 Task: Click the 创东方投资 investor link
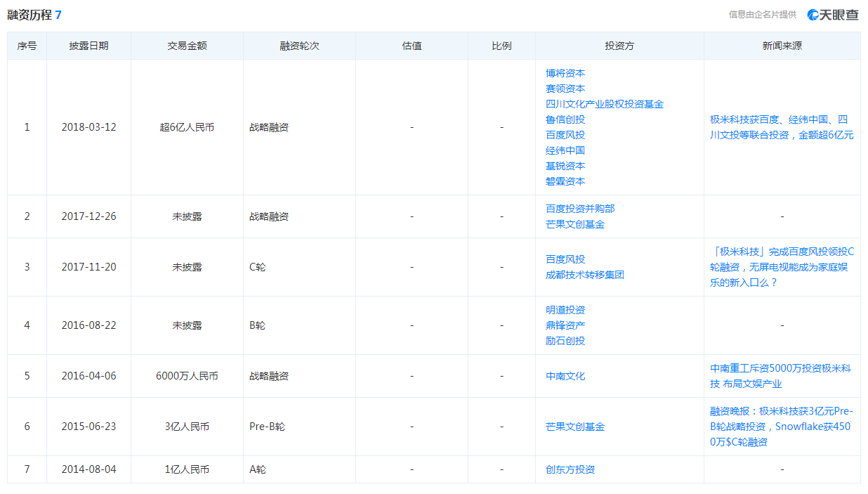(570, 469)
